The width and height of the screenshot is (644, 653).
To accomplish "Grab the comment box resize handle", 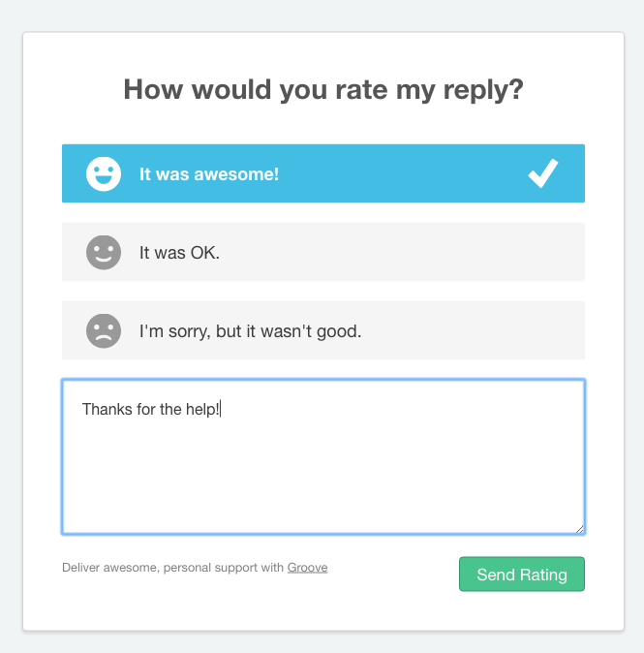I will pos(579,528).
